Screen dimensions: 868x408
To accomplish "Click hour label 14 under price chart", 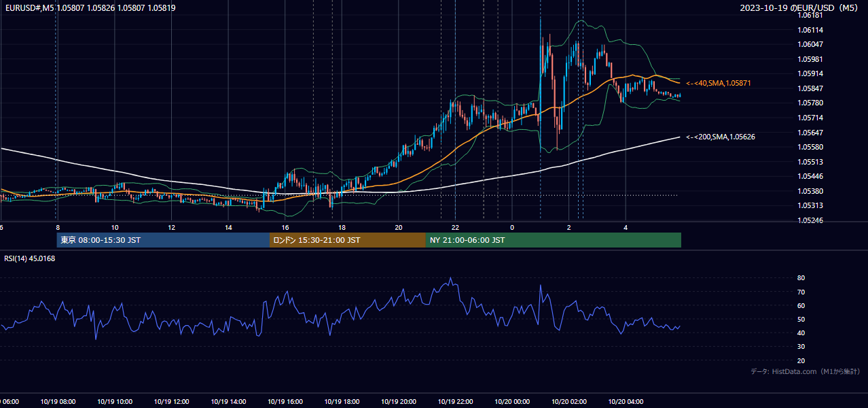I will tap(228, 227).
